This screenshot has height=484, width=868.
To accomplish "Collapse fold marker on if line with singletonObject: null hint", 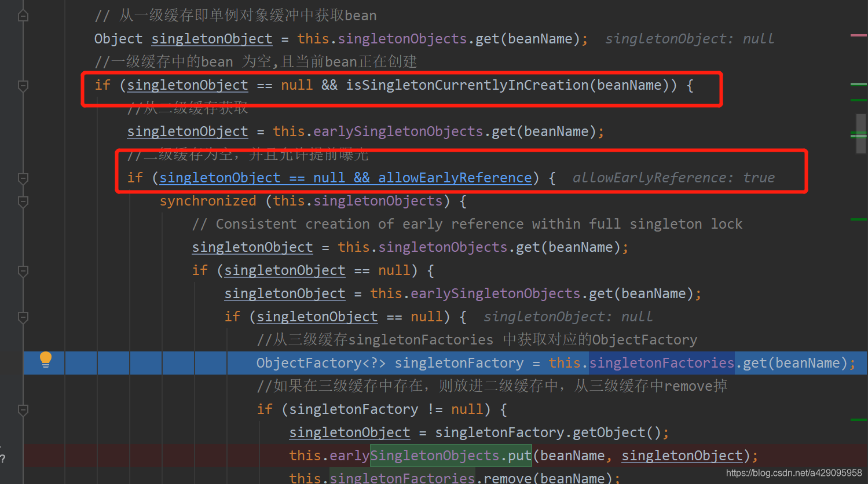I will pyautogui.click(x=23, y=317).
